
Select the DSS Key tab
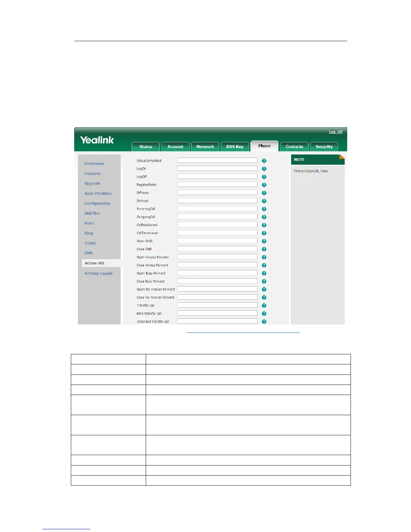click(235, 147)
